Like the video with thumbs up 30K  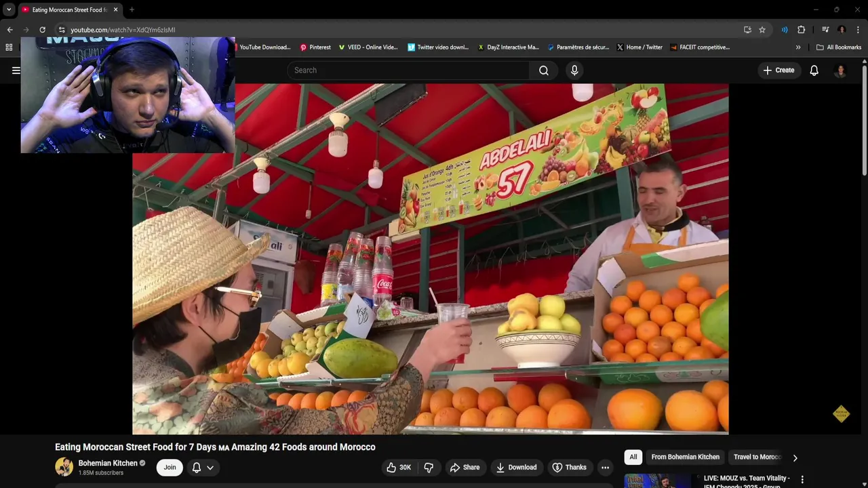[x=399, y=468]
